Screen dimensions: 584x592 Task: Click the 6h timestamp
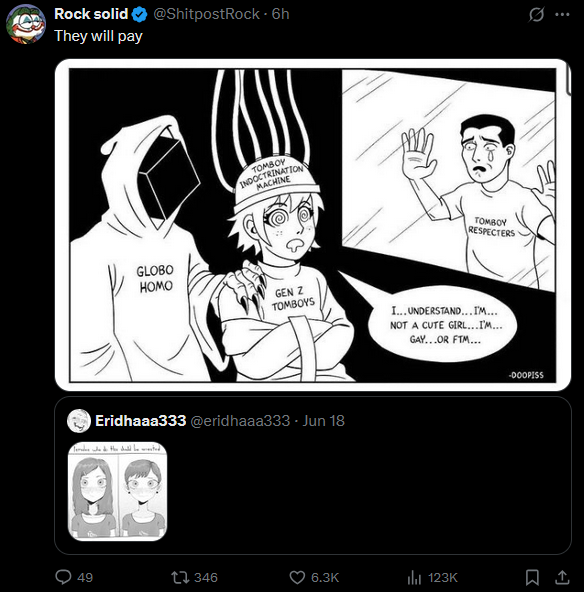[280, 14]
